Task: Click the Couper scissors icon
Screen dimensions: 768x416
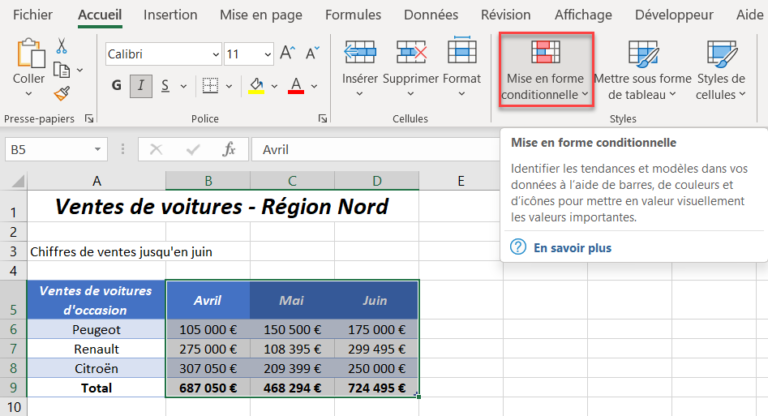Action: (61, 47)
